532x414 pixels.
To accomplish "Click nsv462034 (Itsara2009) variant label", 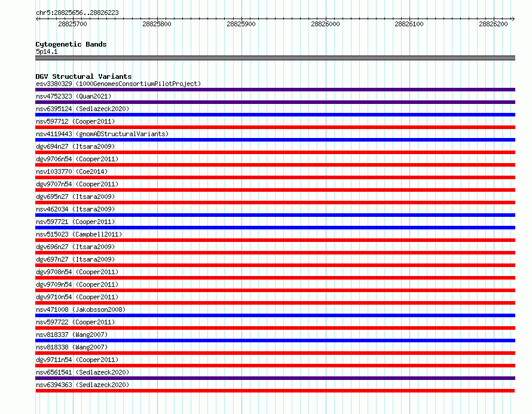I will (x=75, y=209).
